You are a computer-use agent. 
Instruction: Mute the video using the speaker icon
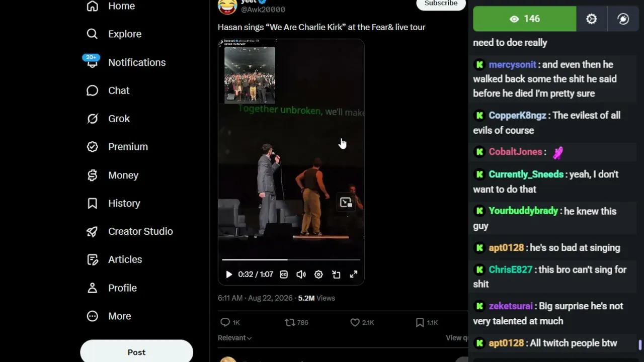301,275
